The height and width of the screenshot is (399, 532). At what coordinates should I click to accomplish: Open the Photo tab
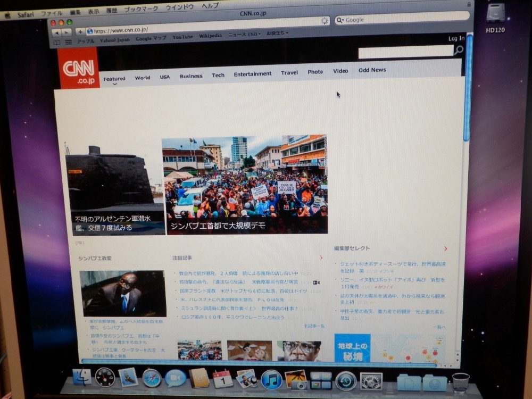tap(315, 72)
